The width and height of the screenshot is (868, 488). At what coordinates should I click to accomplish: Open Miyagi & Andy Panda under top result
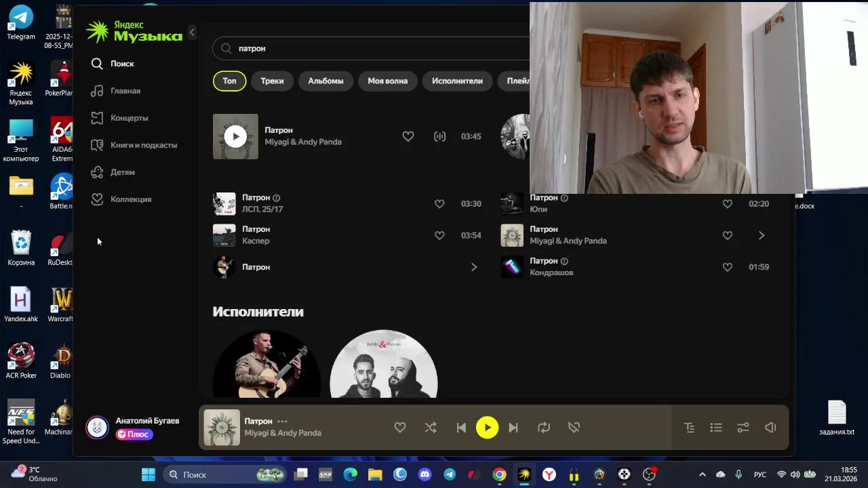303,142
